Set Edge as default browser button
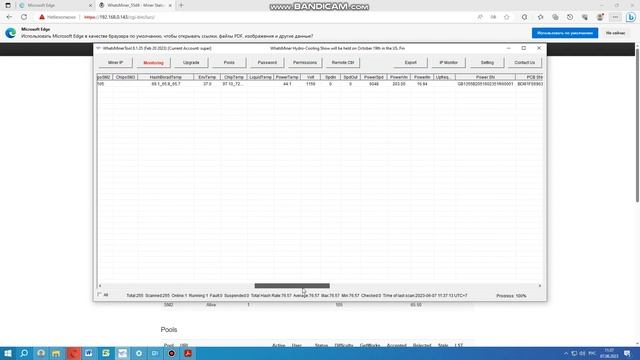The width and height of the screenshot is (640, 360). pyautogui.click(x=565, y=33)
